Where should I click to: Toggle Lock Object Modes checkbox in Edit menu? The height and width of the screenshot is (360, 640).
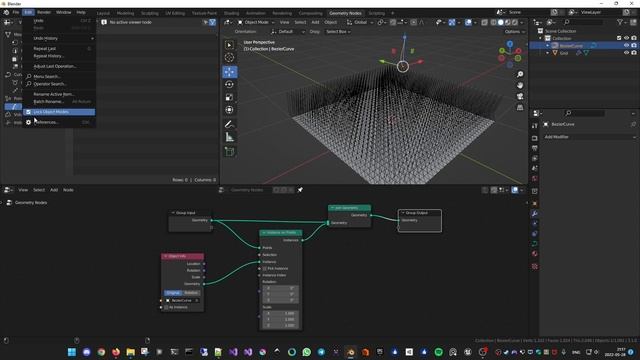28,112
